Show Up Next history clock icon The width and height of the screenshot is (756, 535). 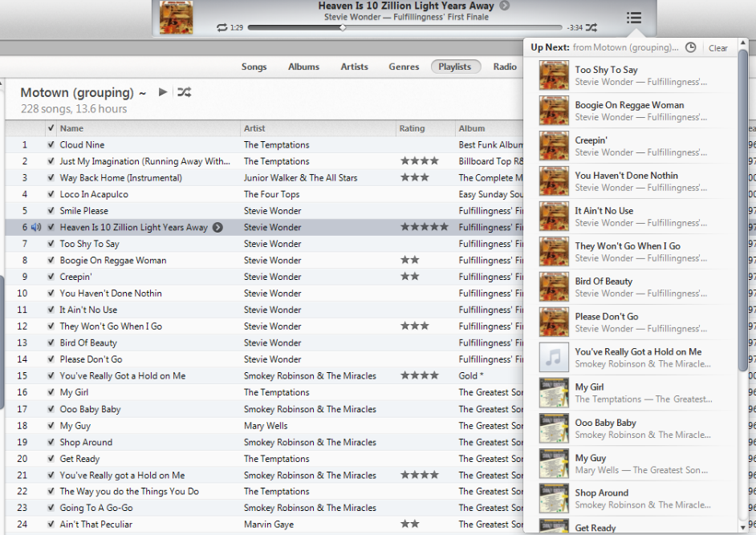[x=691, y=47]
